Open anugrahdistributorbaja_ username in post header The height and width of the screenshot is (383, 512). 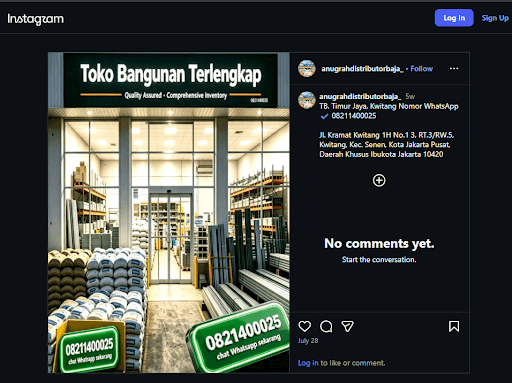coord(362,69)
